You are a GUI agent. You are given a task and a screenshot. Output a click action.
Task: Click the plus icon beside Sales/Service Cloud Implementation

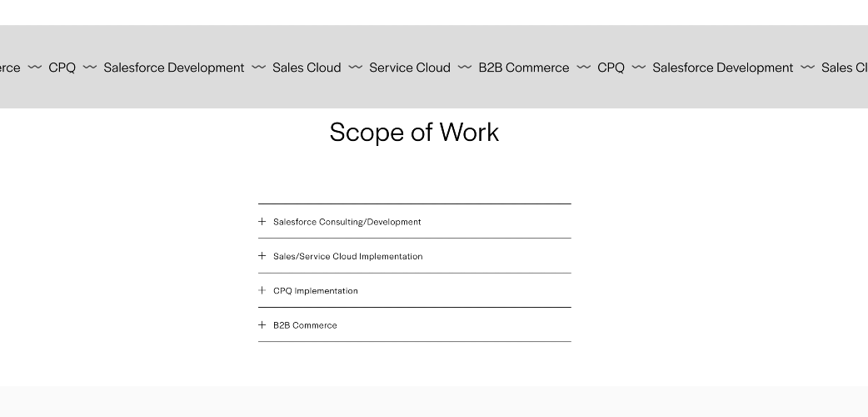coord(262,256)
